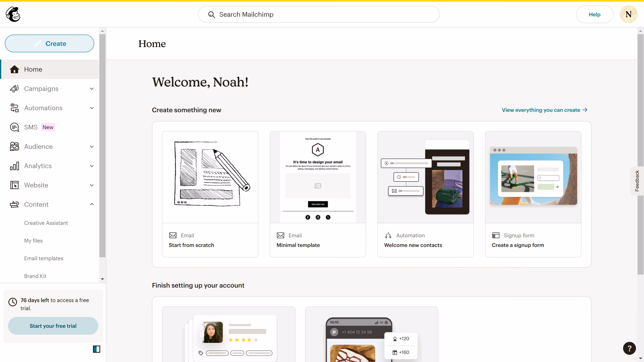Expand the Automations chevron

pyautogui.click(x=92, y=108)
